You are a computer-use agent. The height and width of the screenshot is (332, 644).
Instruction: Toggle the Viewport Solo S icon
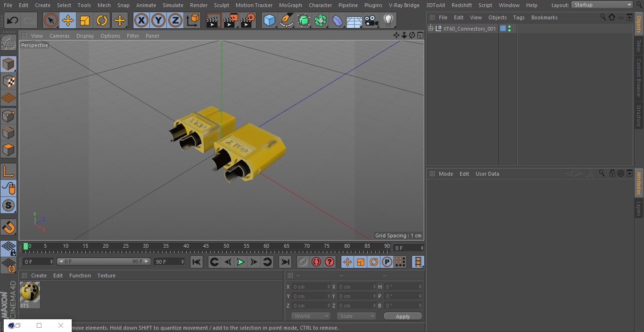[x=8, y=205]
